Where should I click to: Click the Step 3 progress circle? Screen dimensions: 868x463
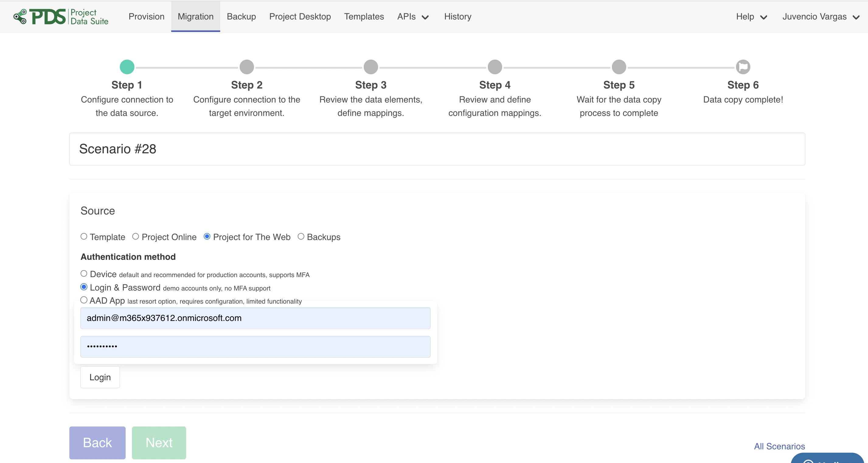pyautogui.click(x=371, y=67)
